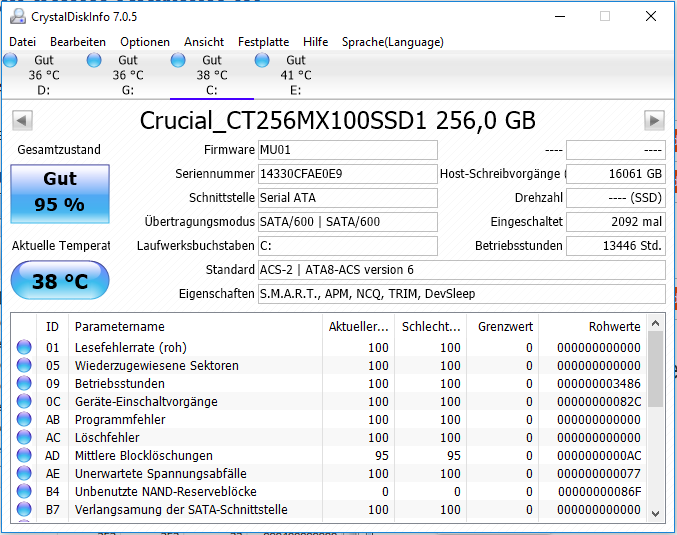Screen dimensions: 677x535
Task: Select the Geräte-Einschaltvorgänge row name
Action: (146, 402)
